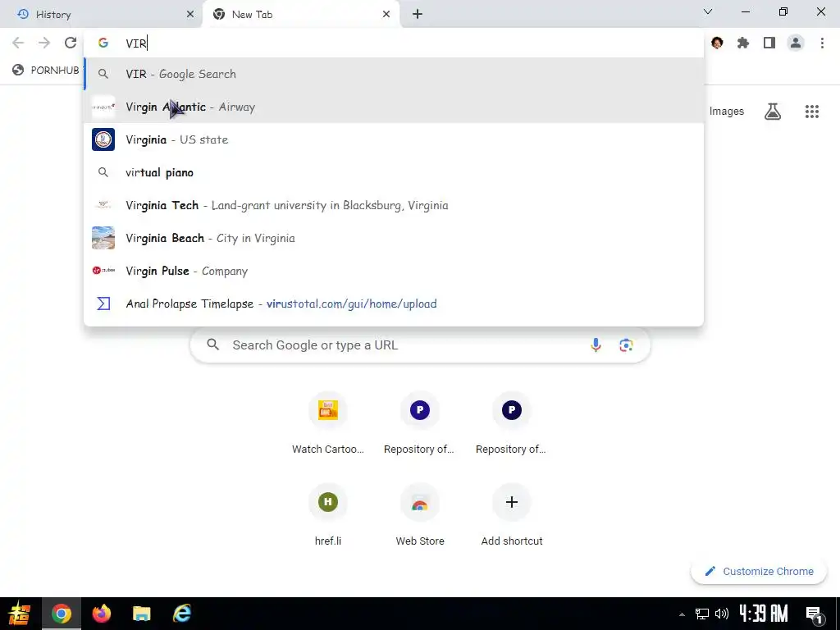This screenshot has width=840, height=630.
Task: Choose the Virgin Atlantic suggestion
Action: pyautogui.click(x=394, y=107)
